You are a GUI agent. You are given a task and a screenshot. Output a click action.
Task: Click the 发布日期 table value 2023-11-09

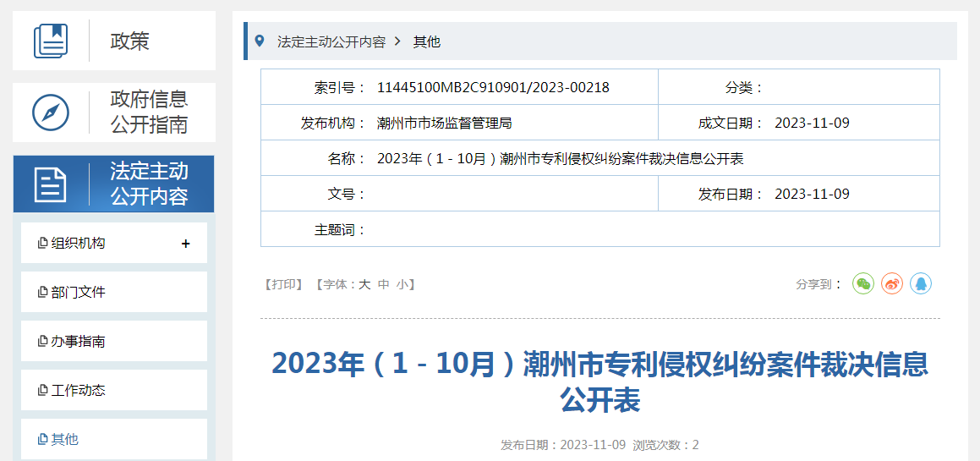click(812, 194)
